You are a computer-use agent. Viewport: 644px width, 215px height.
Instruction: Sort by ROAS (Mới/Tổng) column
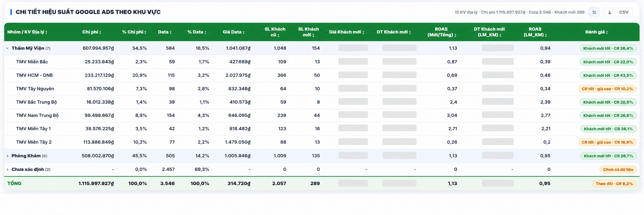(x=442, y=32)
